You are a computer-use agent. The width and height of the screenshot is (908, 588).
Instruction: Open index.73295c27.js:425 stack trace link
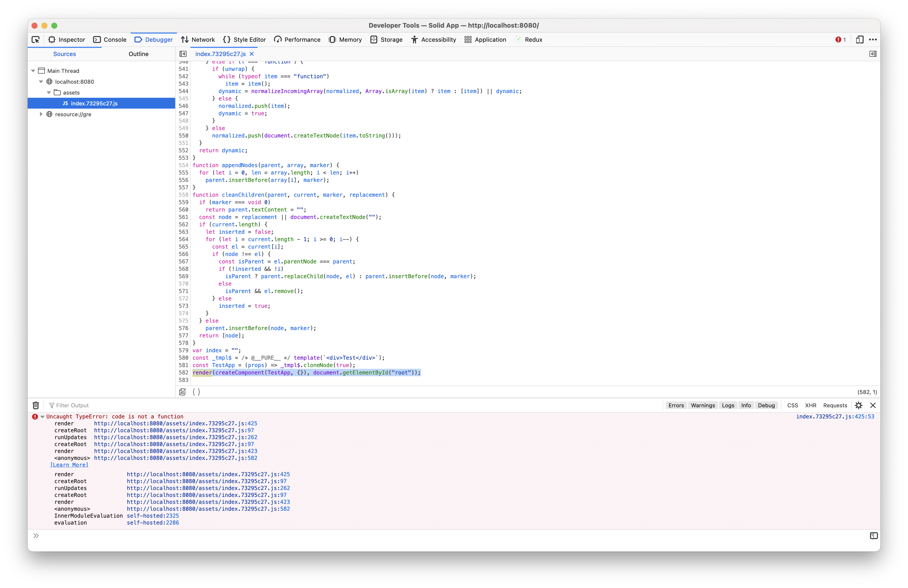[x=175, y=424]
